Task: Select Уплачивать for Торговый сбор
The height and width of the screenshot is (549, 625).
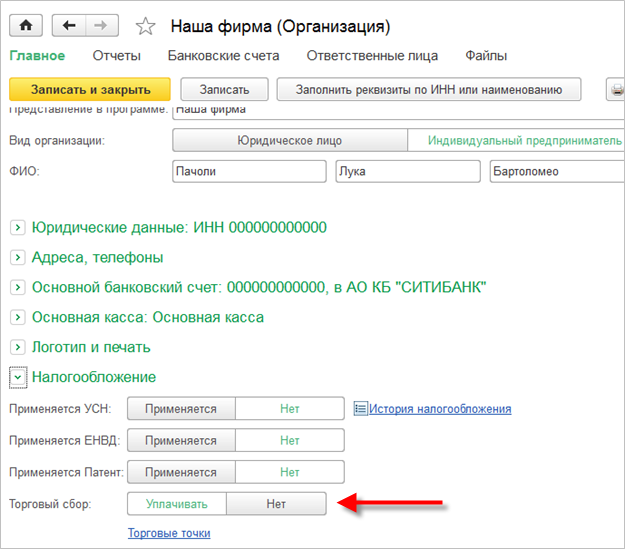Action: 176,503
